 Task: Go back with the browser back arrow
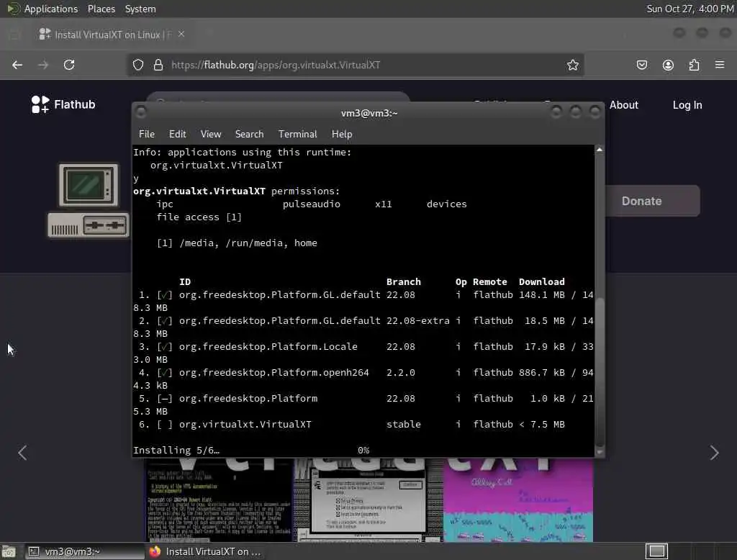[x=17, y=65]
